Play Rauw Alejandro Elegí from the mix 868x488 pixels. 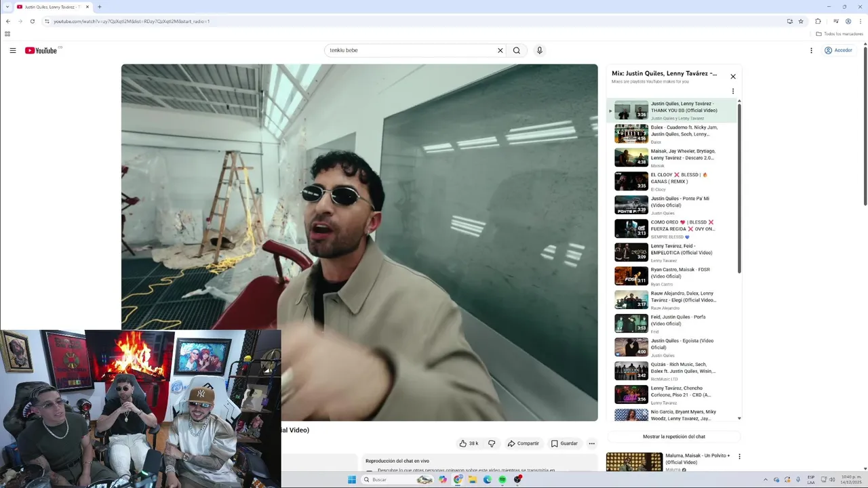pos(671,300)
